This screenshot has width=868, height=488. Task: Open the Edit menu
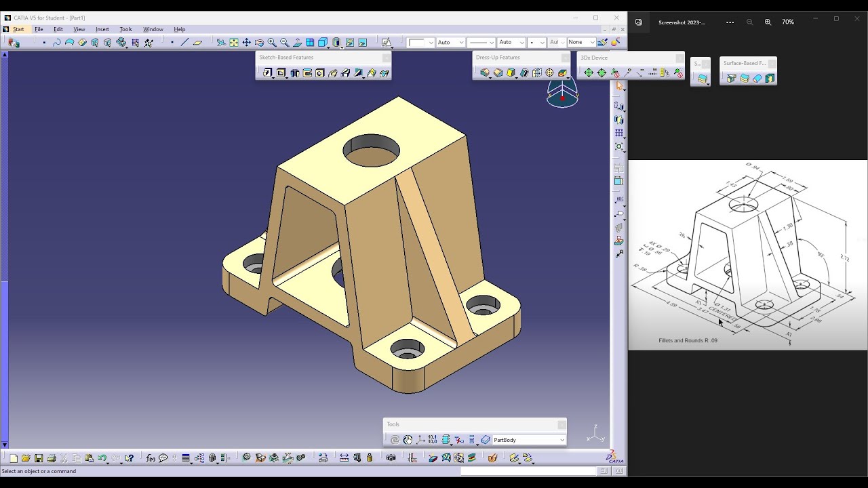coord(58,29)
